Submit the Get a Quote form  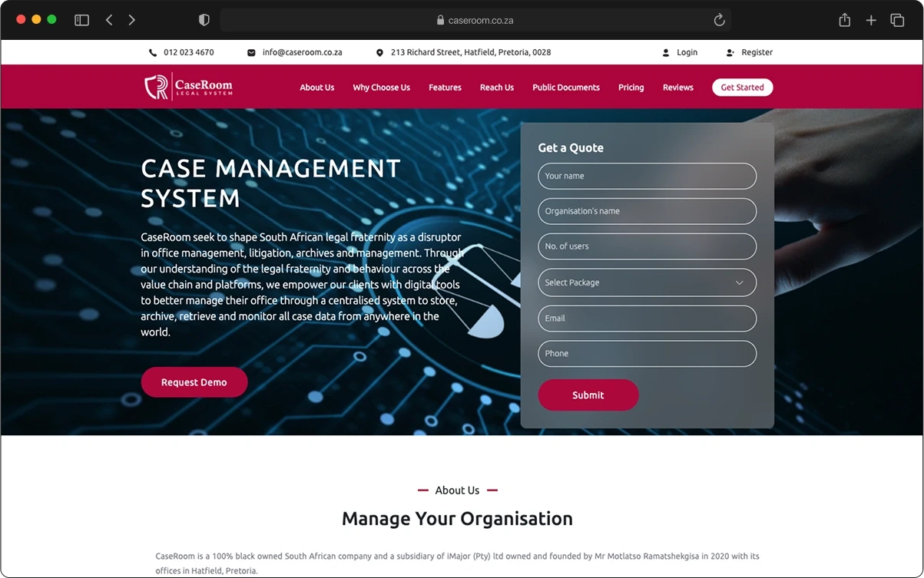pos(588,395)
